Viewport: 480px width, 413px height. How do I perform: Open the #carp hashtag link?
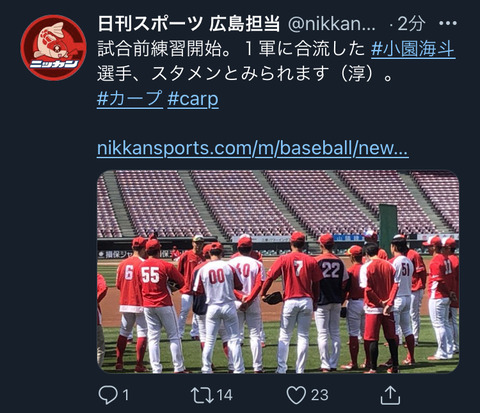(193, 99)
